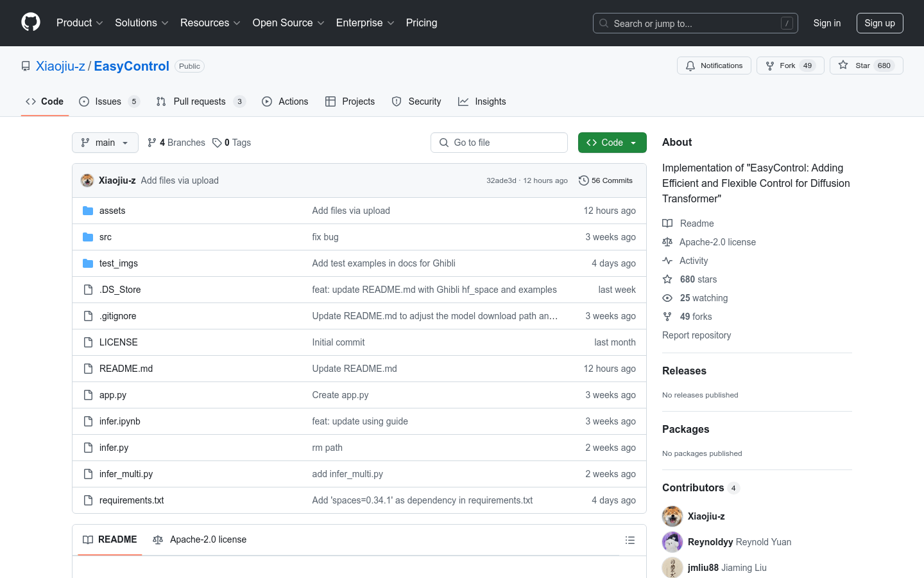Open the 56 Commits history link

tap(606, 180)
